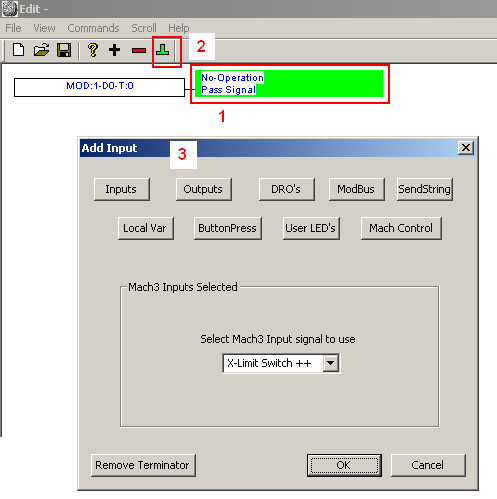Click the New file toolbar icon
The image size is (497, 499).
tap(18, 50)
